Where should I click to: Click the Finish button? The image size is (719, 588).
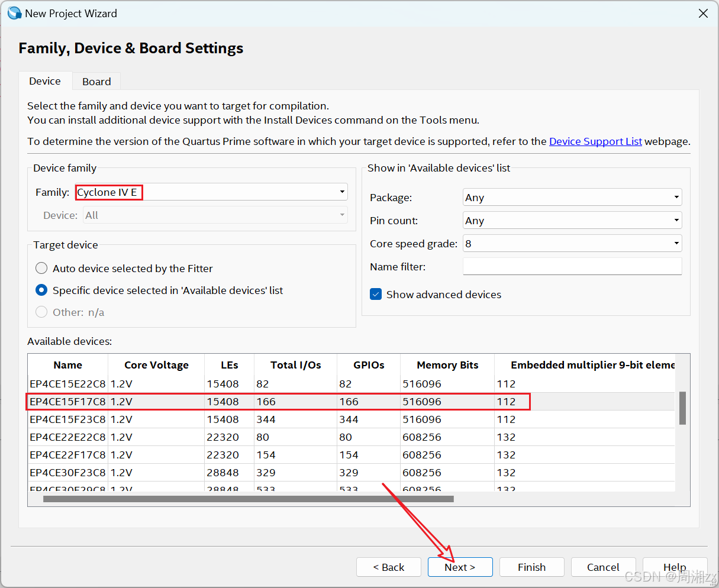(x=532, y=567)
